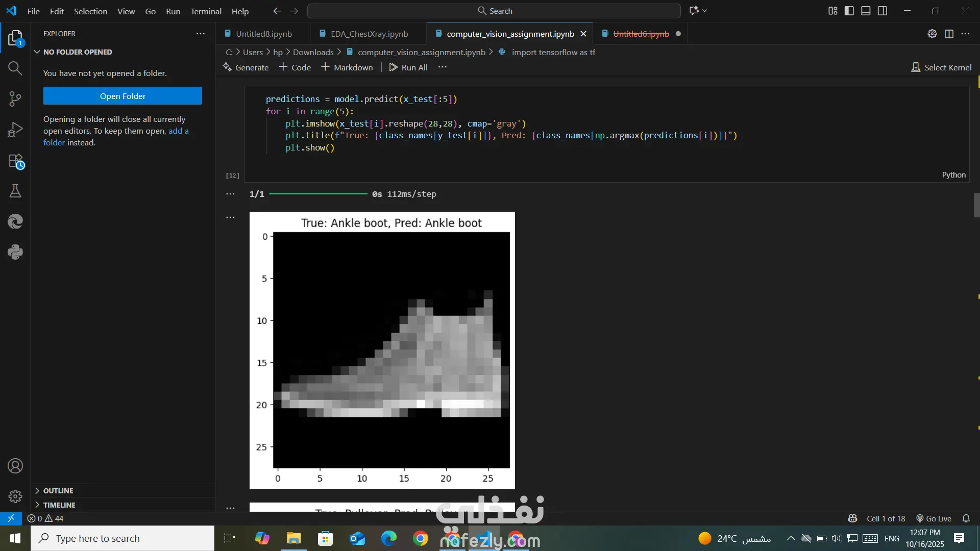Open the Search view in activity bar

click(x=15, y=68)
